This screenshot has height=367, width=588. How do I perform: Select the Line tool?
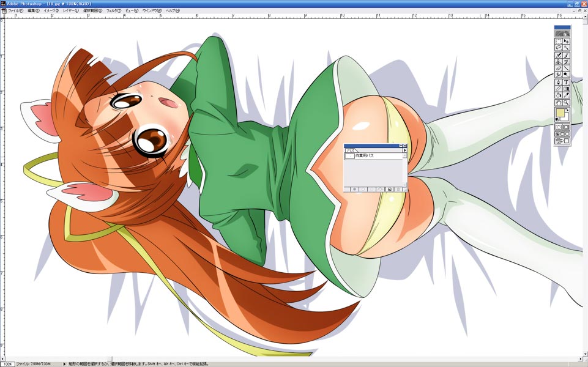click(x=566, y=68)
